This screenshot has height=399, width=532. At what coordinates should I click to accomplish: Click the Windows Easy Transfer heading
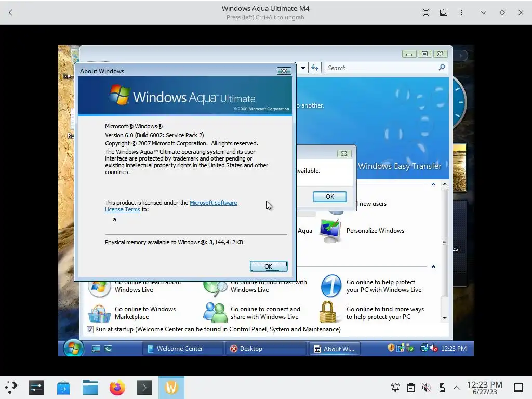coord(400,166)
